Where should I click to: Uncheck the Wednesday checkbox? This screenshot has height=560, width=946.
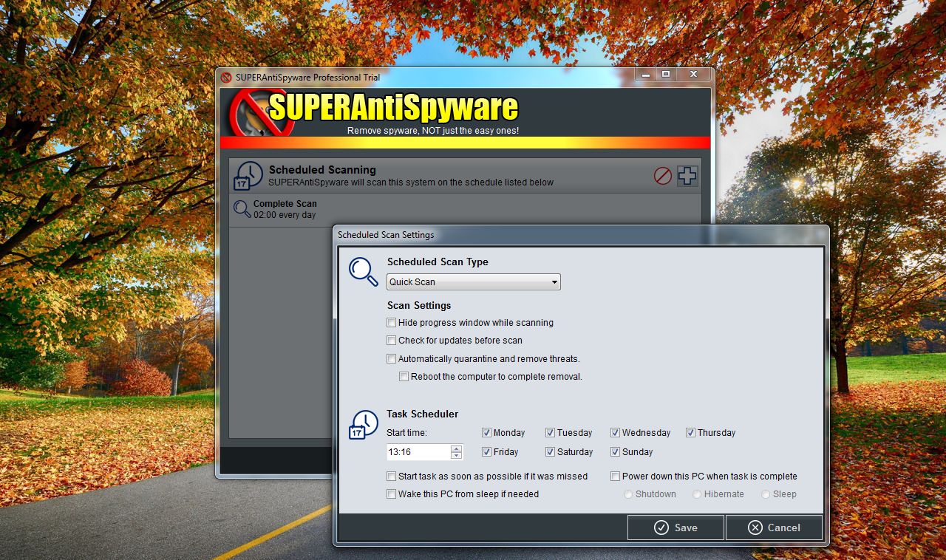click(x=615, y=433)
